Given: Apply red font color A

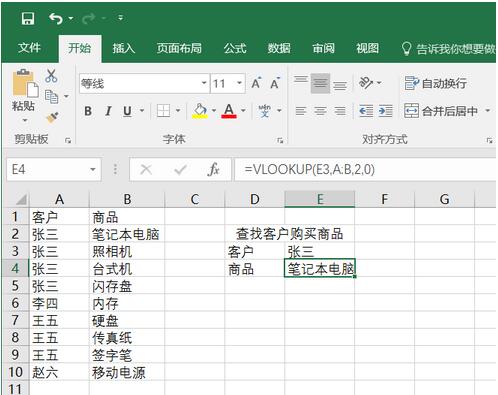Looking at the screenshot, I should pyautogui.click(x=229, y=111).
